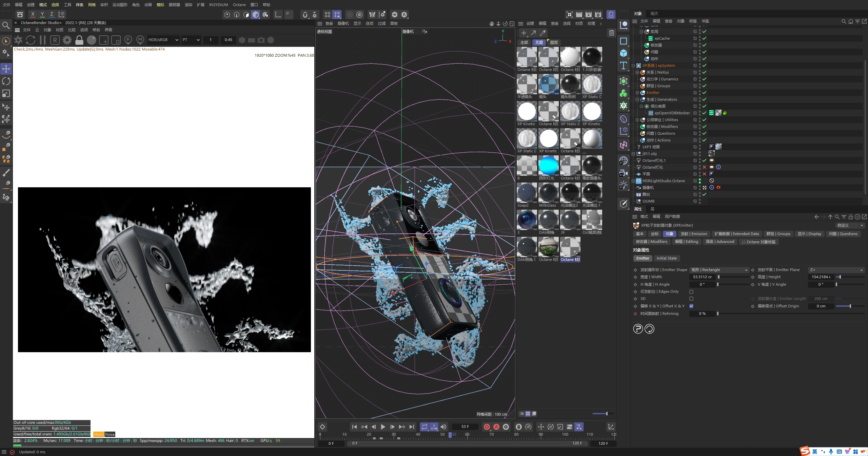Click the Polygons mode icon in top toolbar
This screenshot has width=868, height=456.
tap(246, 15)
